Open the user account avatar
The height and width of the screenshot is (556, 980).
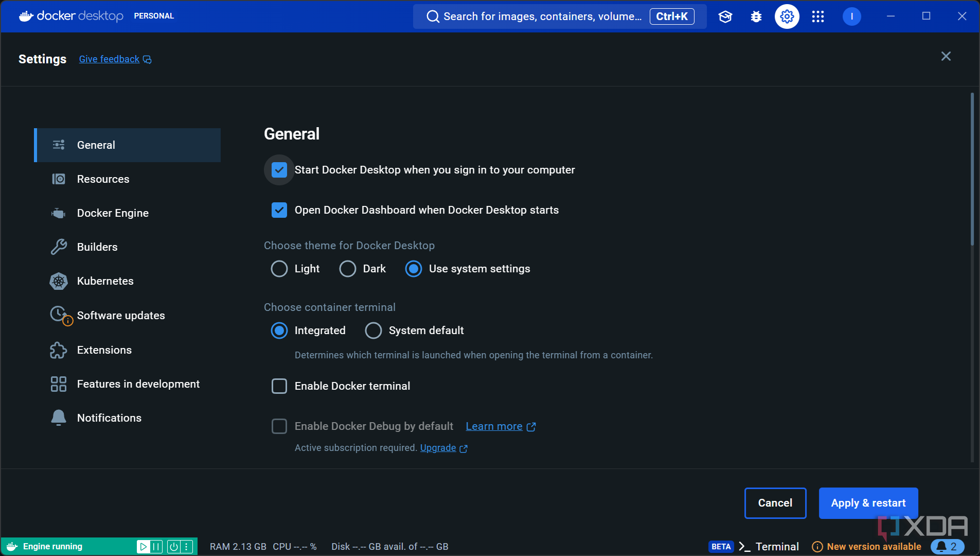pyautogui.click(x=852, y=16)
